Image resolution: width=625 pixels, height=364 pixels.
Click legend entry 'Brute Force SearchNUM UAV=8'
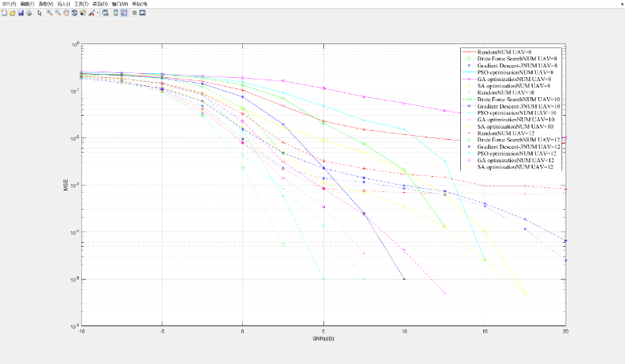click(x=517, y=59)
